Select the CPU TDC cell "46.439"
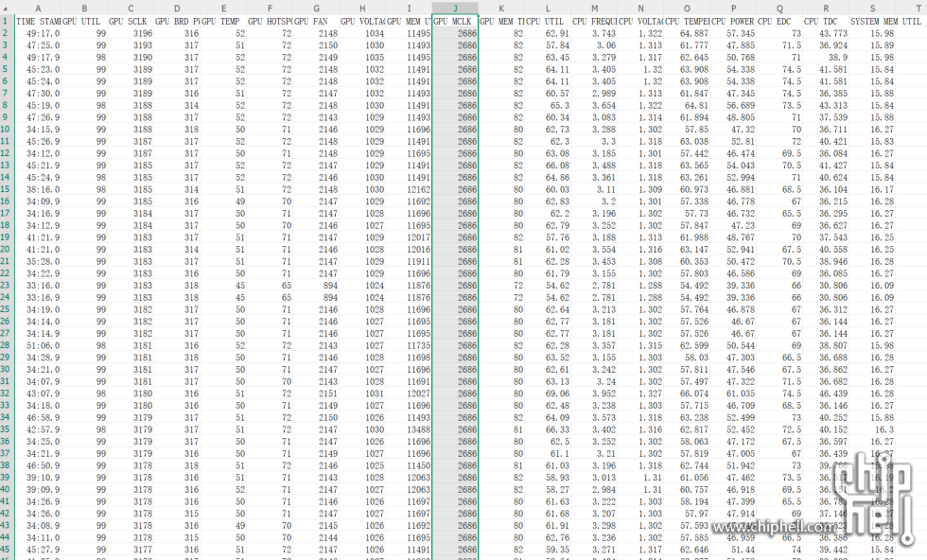Image resolution: width=927 pixels, height=560 pixels. point(826,394)
